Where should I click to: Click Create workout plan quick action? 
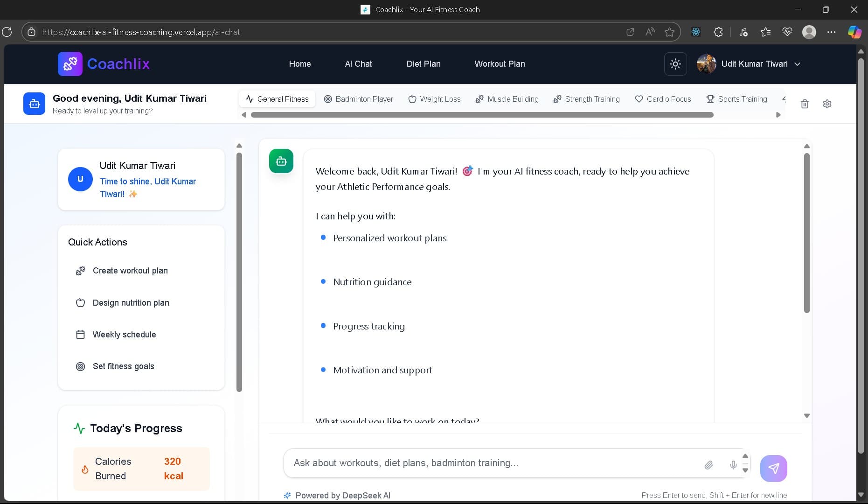(130, 271)
